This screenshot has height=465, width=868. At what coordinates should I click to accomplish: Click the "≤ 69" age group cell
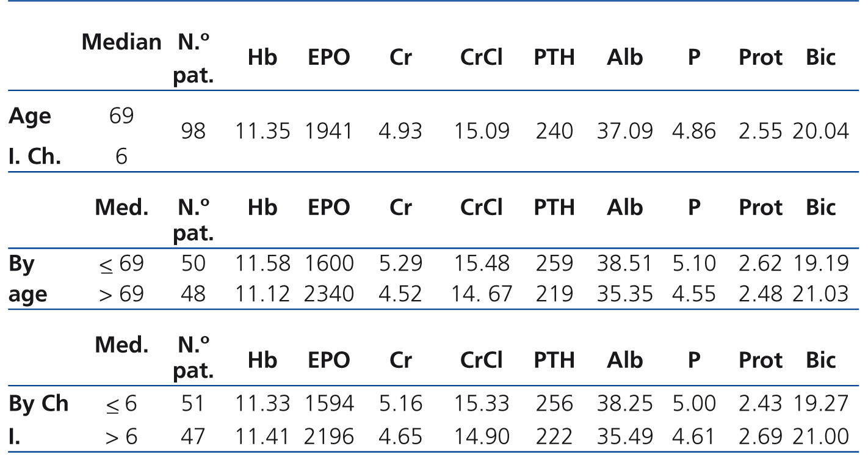[121, 263]
